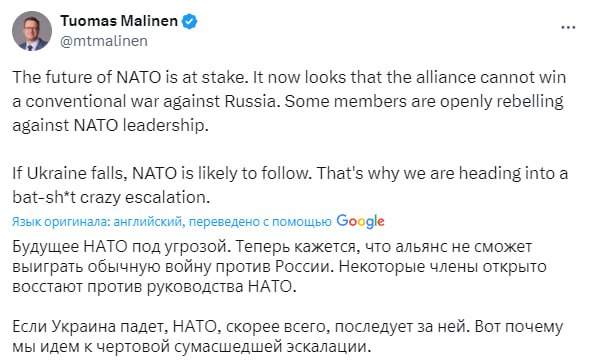590x363 pixels.
Task: Click 'bat-sh*t crazy escalation' text line
Action: [111, 197]
